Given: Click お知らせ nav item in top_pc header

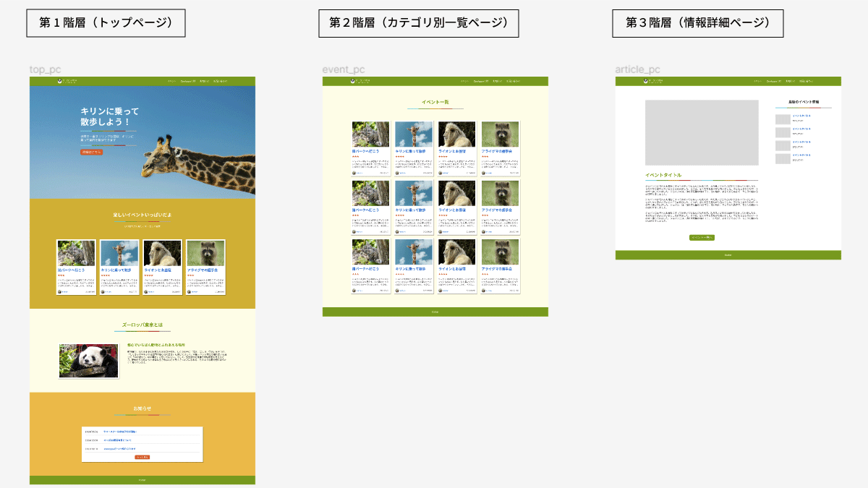Looking at the screenshot, I should coord(204,81).
